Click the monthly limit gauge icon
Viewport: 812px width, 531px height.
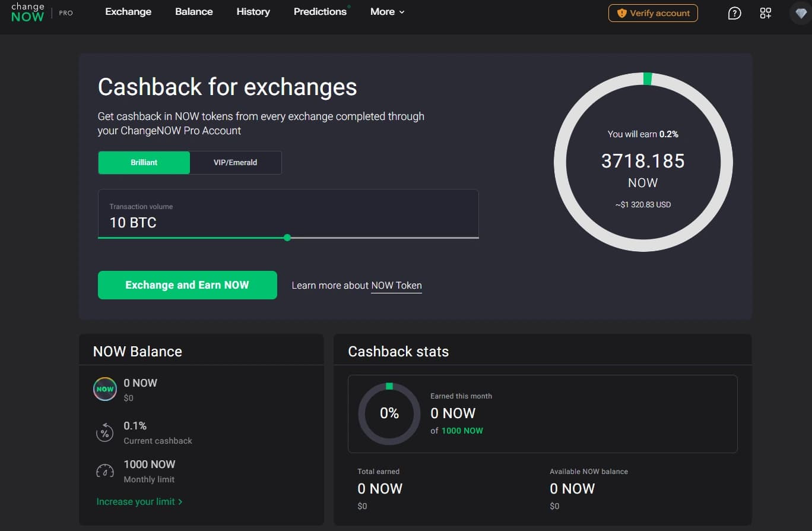tap(105, 472)
